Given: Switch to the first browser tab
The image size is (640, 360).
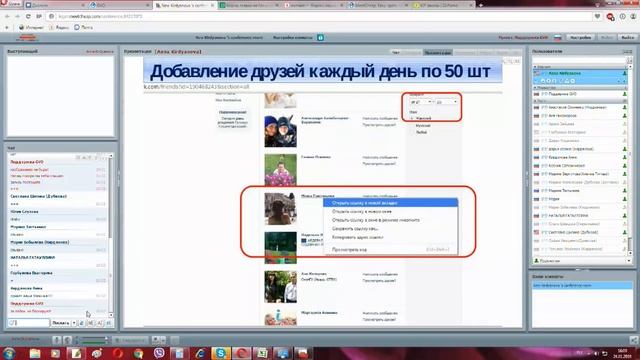Looking at the screenshot, I should point(55,5).
